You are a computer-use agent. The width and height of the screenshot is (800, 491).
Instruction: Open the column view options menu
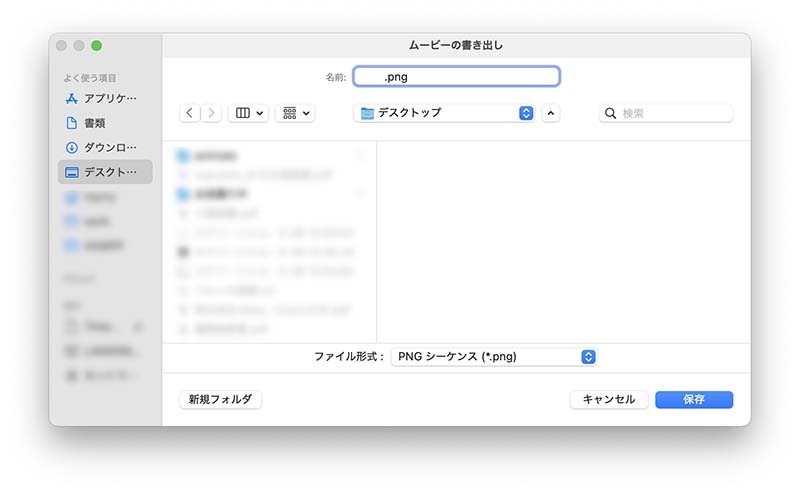[x=248, y=114]
